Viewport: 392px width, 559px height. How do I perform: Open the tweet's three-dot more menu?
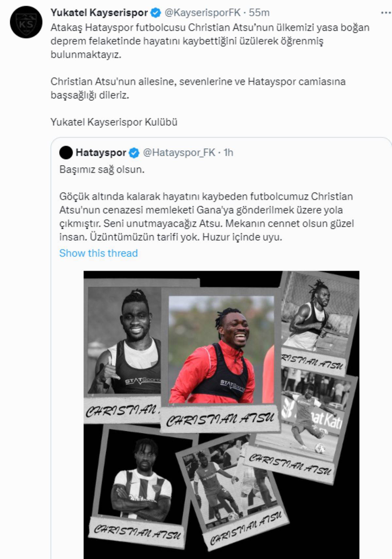[386, 13]
